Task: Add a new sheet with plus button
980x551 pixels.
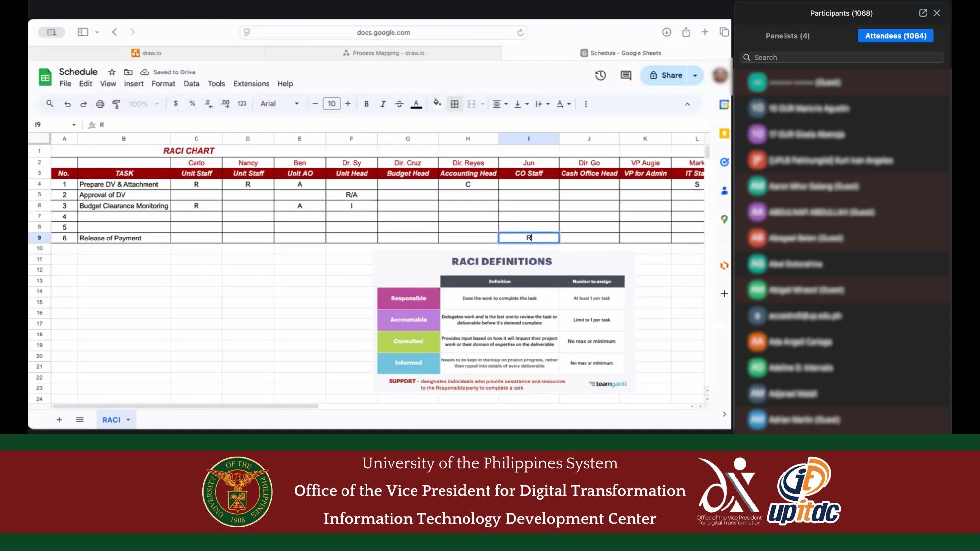Action: (59, 420)
